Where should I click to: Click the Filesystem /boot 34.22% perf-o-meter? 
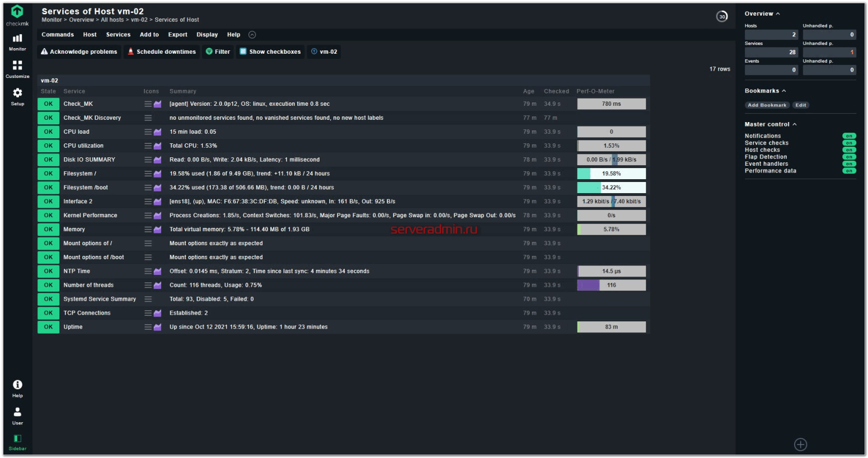611,188
